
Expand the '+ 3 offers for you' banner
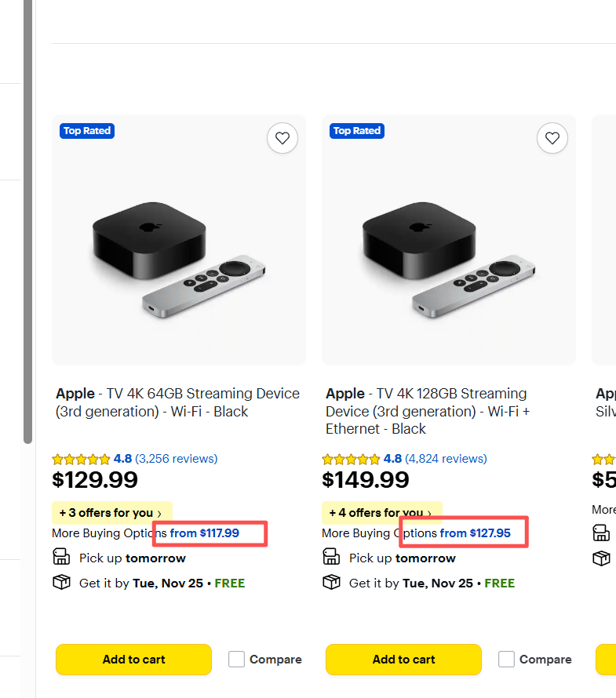point(111,513)
